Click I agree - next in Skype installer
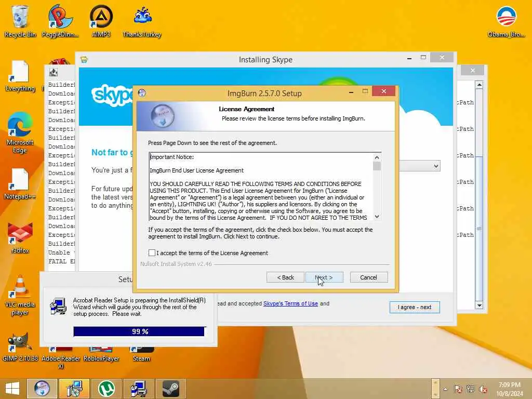The height and width of the screenshot is (399, 532). pos(415,307)
